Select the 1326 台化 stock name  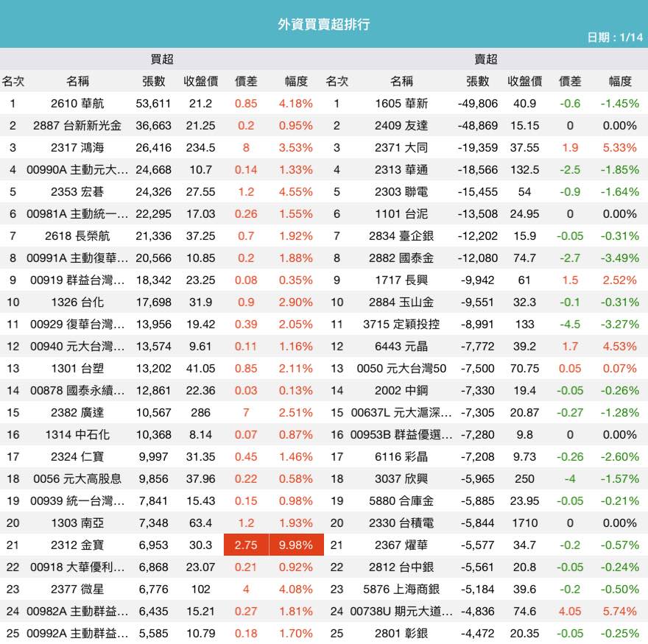77,302
